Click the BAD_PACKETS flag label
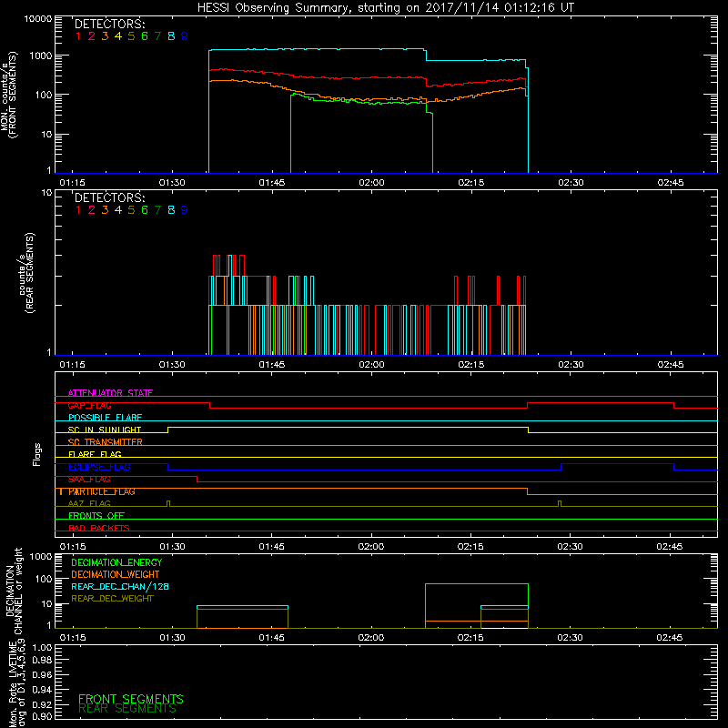Screen dimensions: 728x728 (99, 528)
